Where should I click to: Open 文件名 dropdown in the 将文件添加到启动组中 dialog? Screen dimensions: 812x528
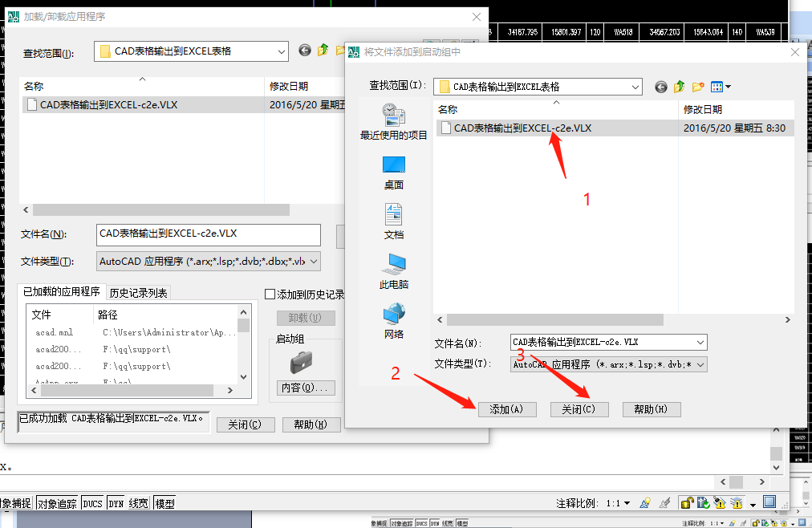pyautogui.click(x=700, y=342)
